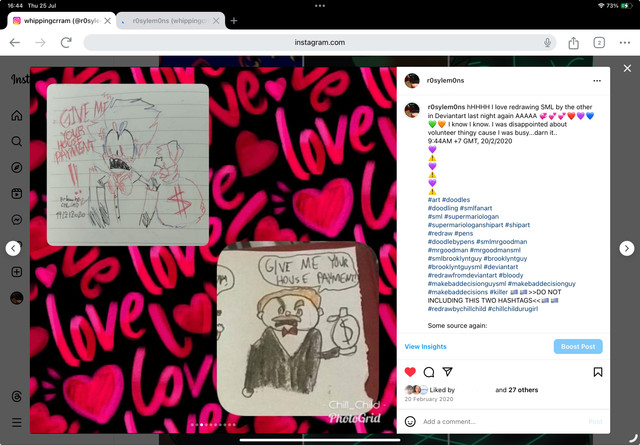Open emoji picker in comment box
Viewport: 640px width, 445px height.
[x=410, y=421]
